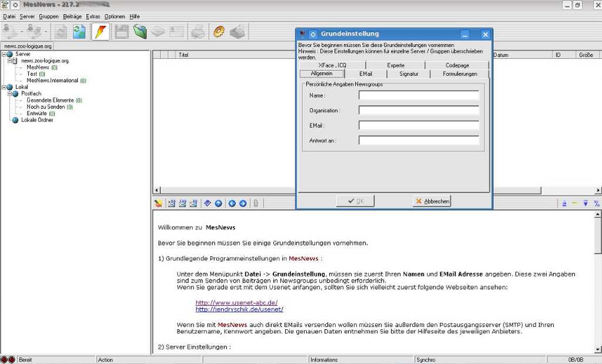The image size is (602, 364).
Task: Select the MesNews.International newsgroup
Action: 52,80
